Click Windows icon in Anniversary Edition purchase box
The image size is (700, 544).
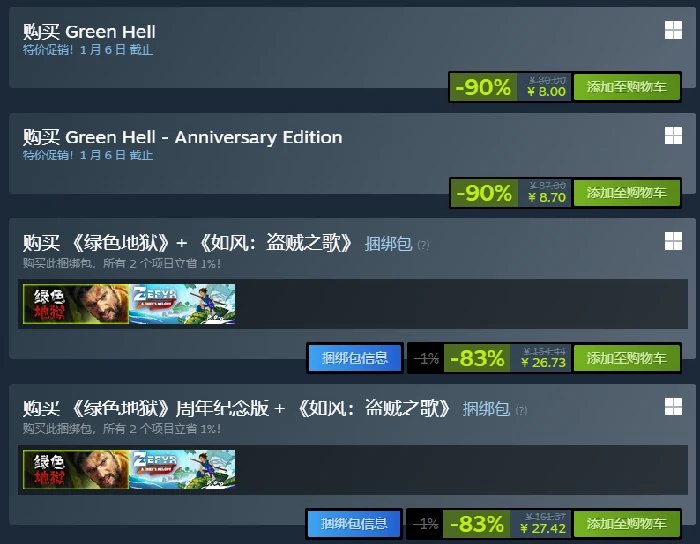click(x=673, y=136)
